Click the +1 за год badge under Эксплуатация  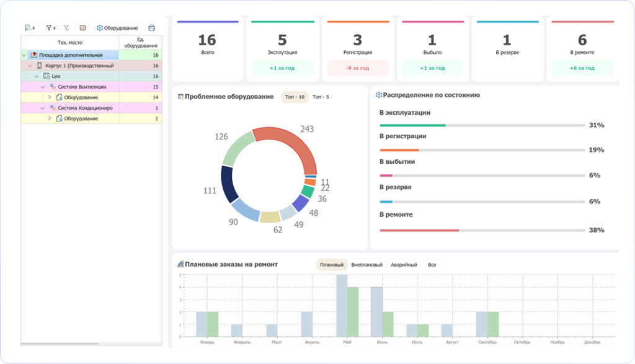[282, 68]
